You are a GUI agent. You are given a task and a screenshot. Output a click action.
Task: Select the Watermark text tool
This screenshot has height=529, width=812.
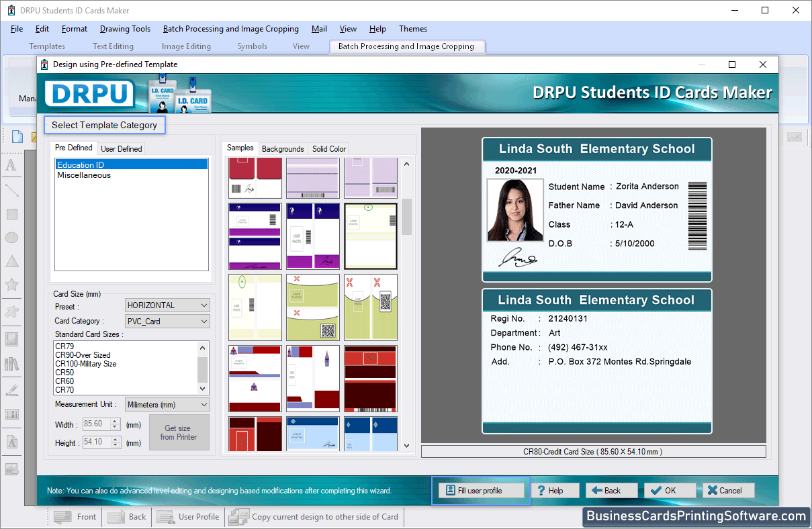(x=11, y=442)
